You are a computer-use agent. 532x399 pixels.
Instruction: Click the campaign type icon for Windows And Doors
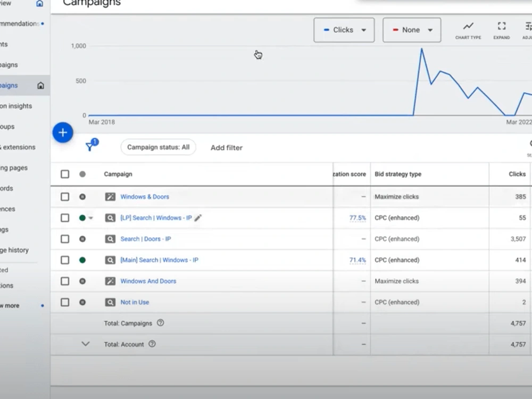click(x=110, y=281)
